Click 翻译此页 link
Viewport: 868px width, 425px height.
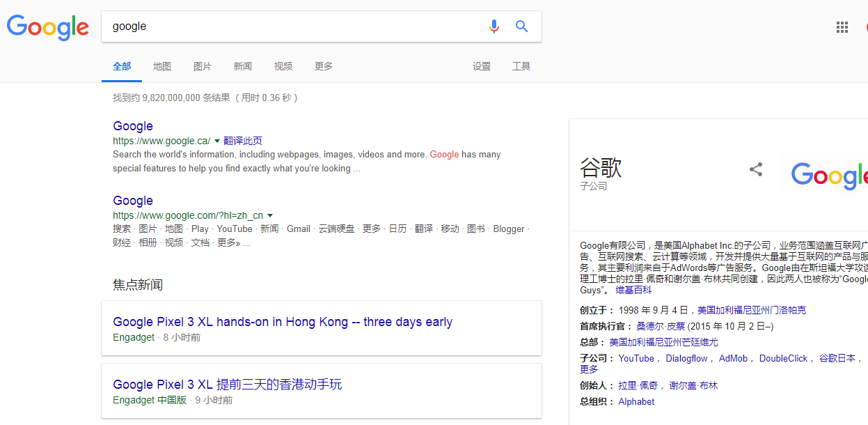pos(243,141)
